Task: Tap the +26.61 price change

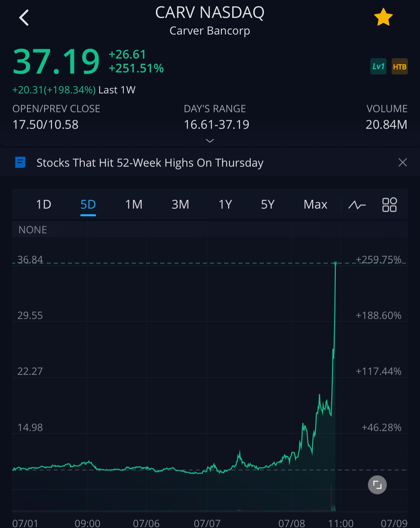Action: coord(127,54)
